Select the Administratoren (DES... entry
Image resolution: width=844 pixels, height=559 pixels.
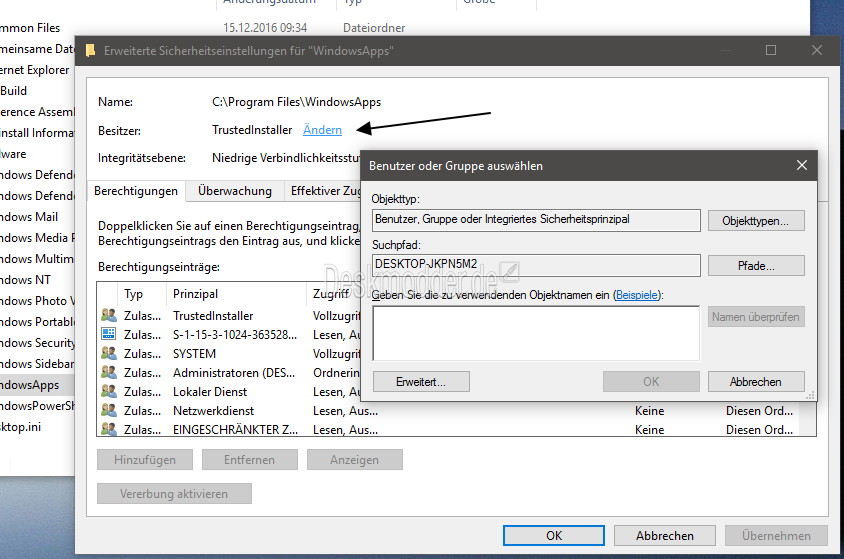coord(229,372)
